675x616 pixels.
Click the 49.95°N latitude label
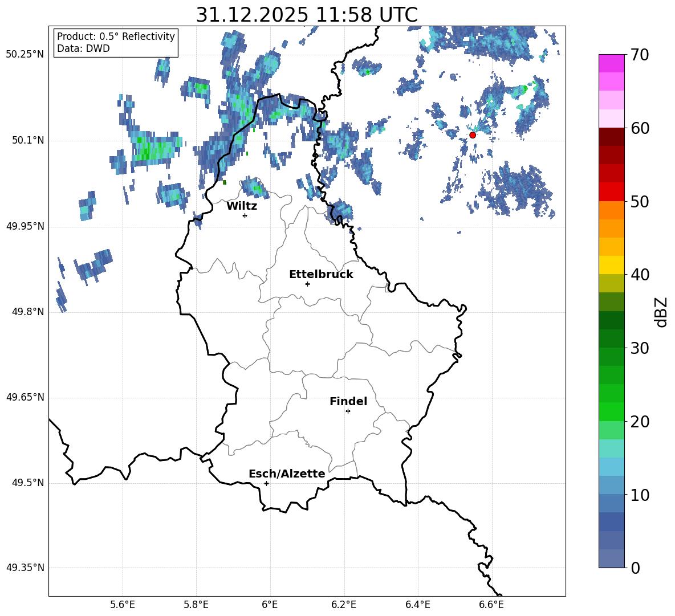pos(25,226)
